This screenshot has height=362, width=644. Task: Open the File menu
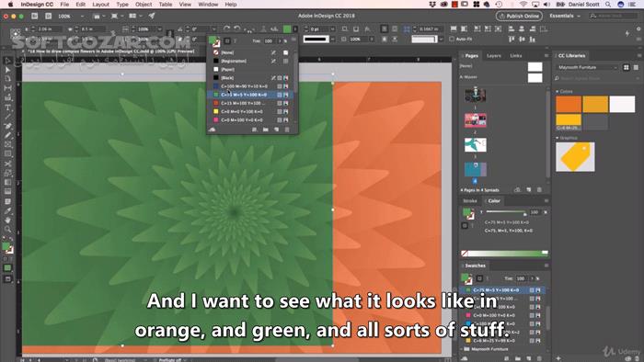pos(64,5)
